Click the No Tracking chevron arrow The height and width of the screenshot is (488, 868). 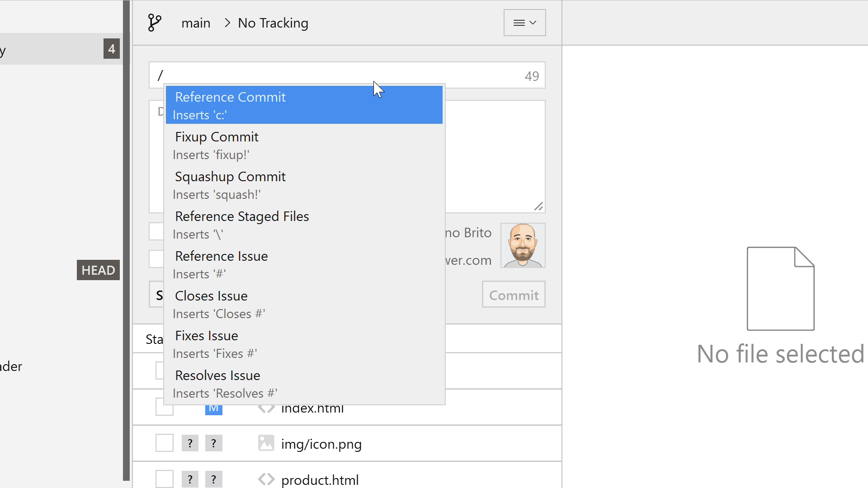[227, 23]
